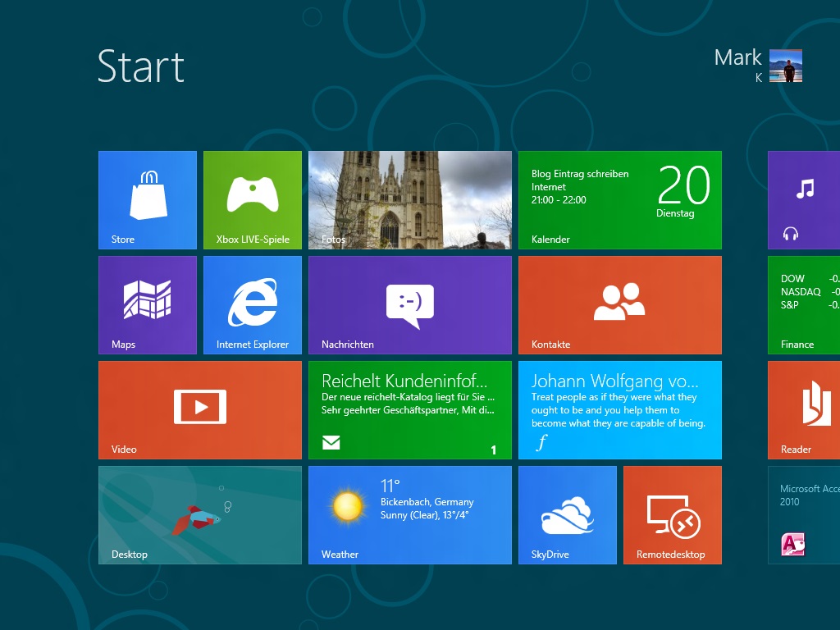The height and width of the screenshot is (630, 840).
Task: Open the Nachrichten messaging tile
Action: (x=410, y=305)
